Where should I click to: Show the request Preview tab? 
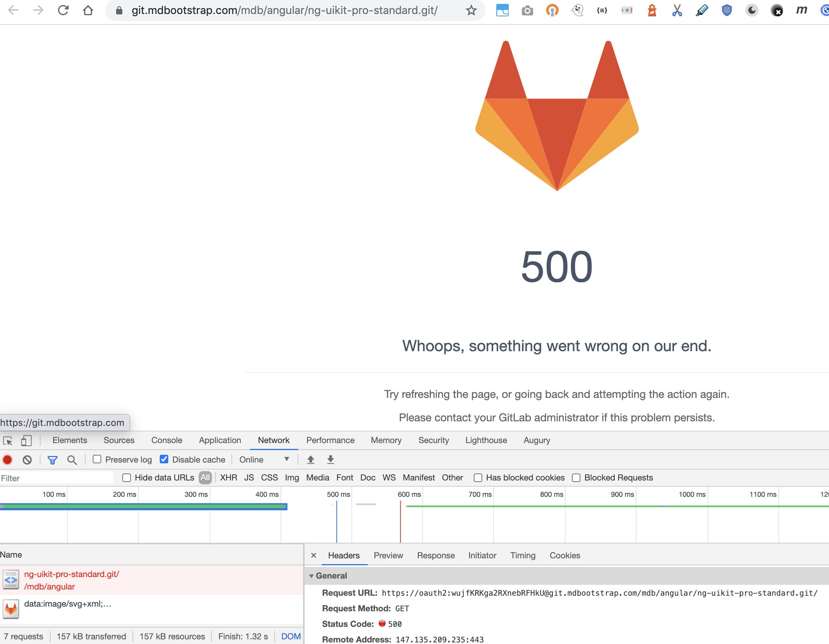[388, 556]
